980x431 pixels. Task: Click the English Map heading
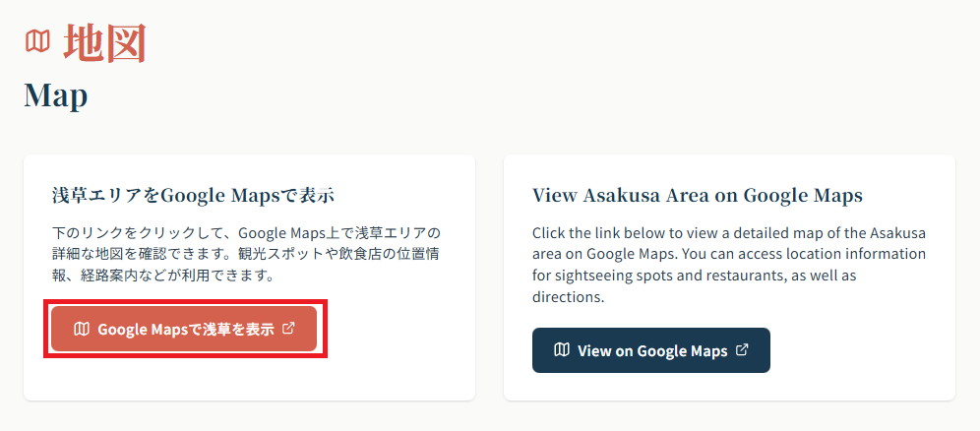56,95
